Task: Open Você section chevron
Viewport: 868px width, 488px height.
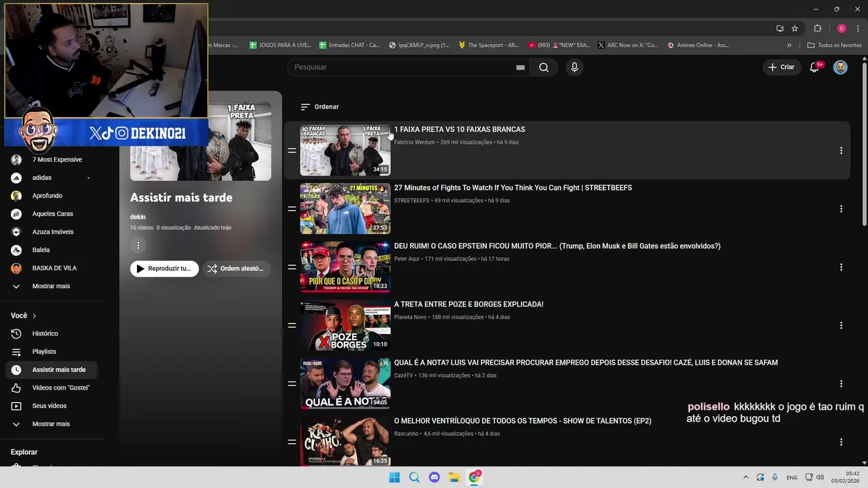Action: (34, 316)
